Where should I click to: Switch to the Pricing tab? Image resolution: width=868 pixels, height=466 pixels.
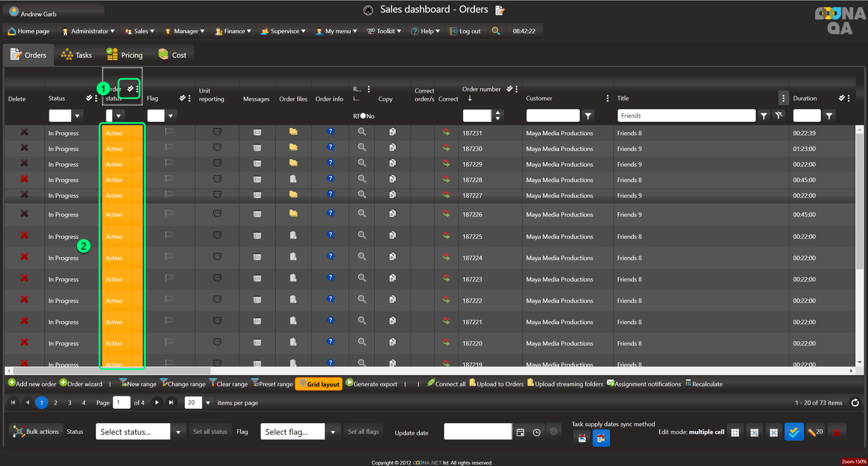(125, 55)
